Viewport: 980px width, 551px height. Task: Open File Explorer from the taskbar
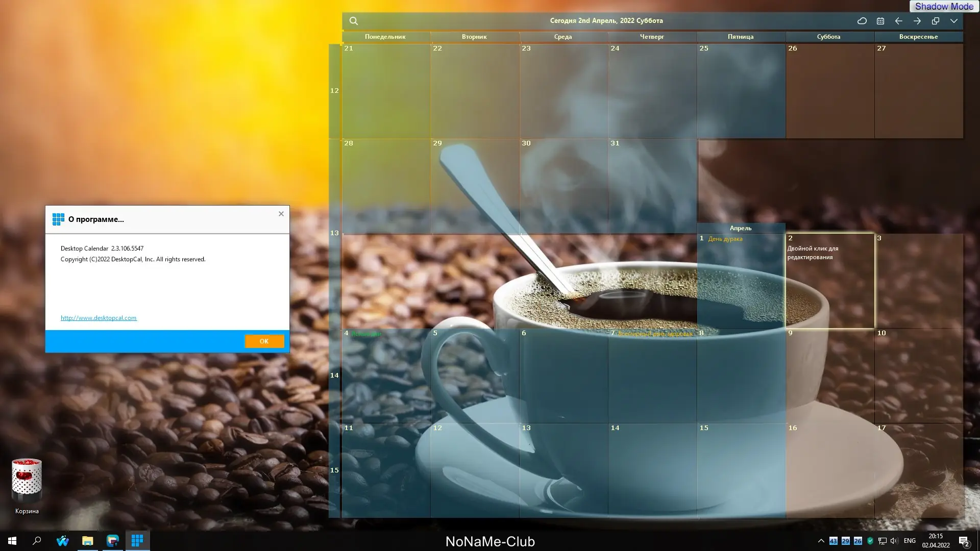point(88,540)
